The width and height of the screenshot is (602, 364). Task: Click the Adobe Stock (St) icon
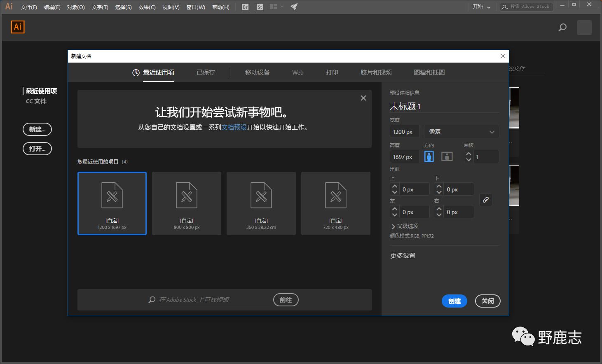click(260, 7)
